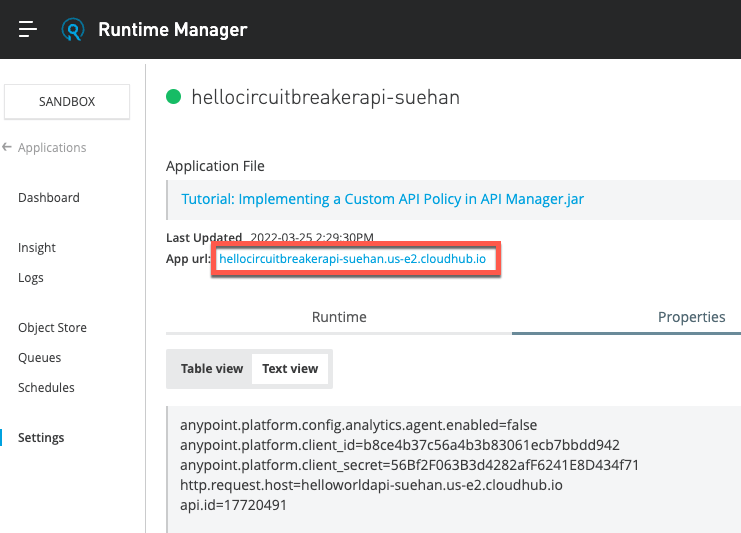Click the Runtime Manager logo icon
The height and width of the screenshot is (533, 741).
pos(73,29)
